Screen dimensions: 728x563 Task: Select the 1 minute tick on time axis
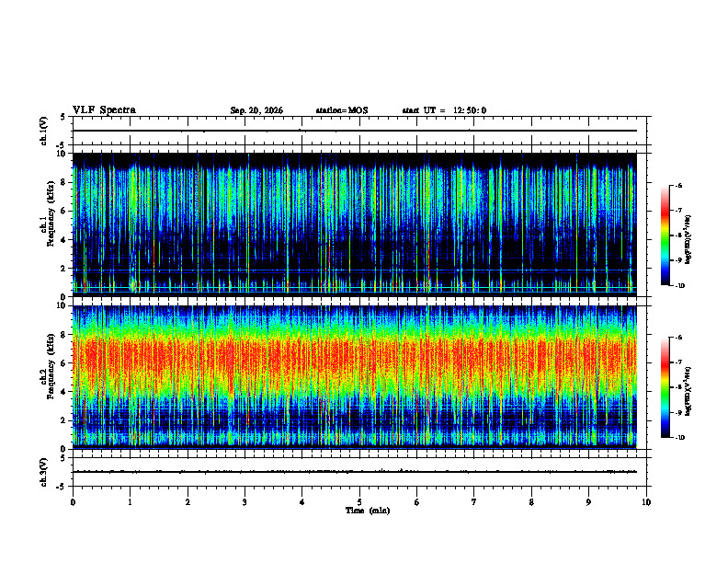point(130,502)
